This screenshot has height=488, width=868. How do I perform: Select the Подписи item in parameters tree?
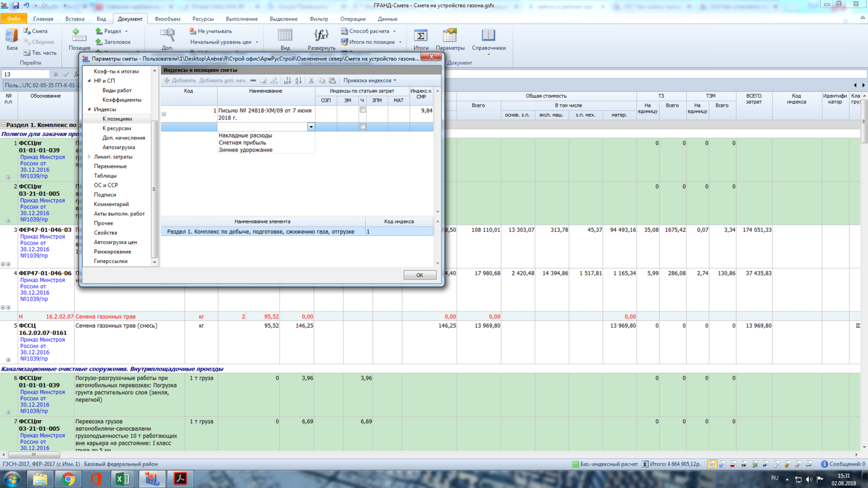pos(105,195)
